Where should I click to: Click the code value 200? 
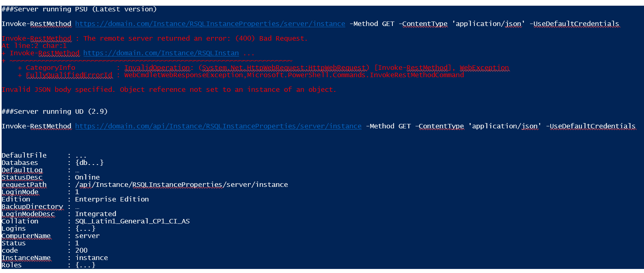point(81,250)
